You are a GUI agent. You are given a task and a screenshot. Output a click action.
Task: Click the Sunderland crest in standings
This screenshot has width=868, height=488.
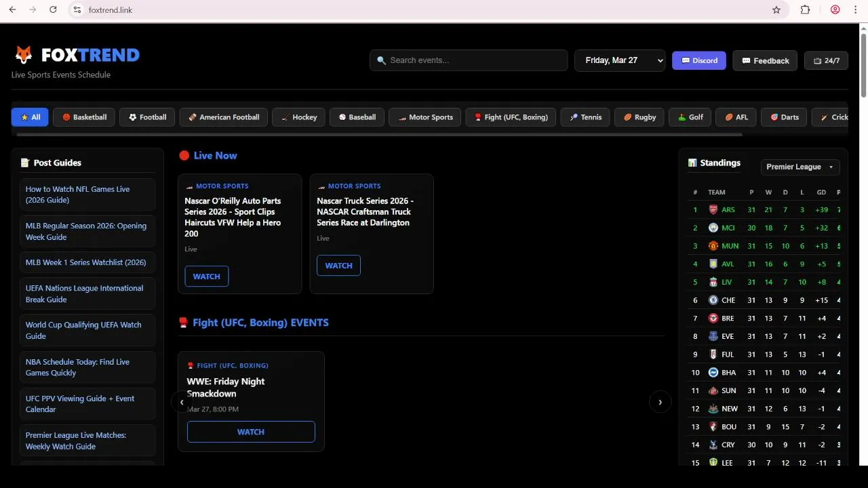713,390
